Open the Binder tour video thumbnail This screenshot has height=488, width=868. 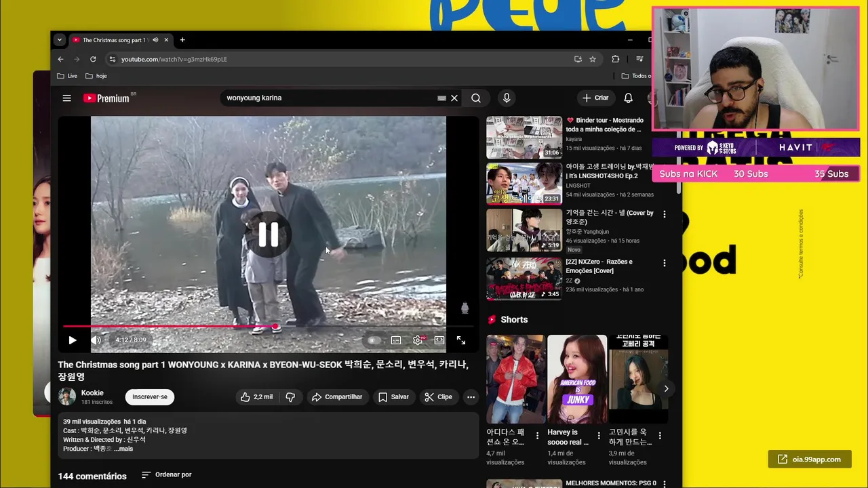click(524, 138)
